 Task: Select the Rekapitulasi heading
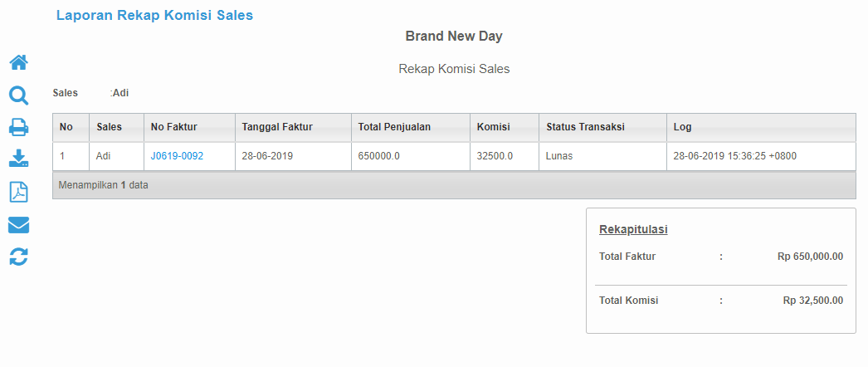point(633,230)
